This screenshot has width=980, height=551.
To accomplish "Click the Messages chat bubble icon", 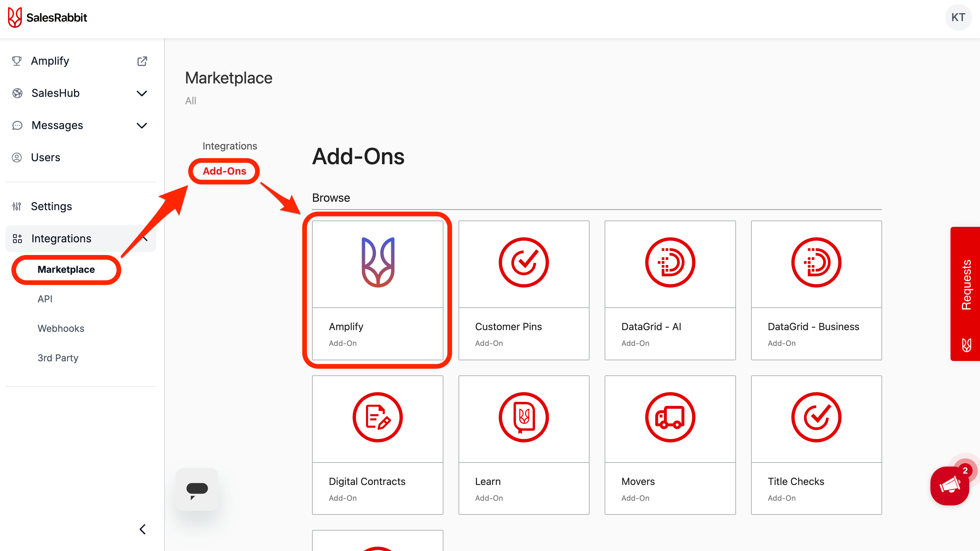I will pyautogui.click(x=17, y=125).
